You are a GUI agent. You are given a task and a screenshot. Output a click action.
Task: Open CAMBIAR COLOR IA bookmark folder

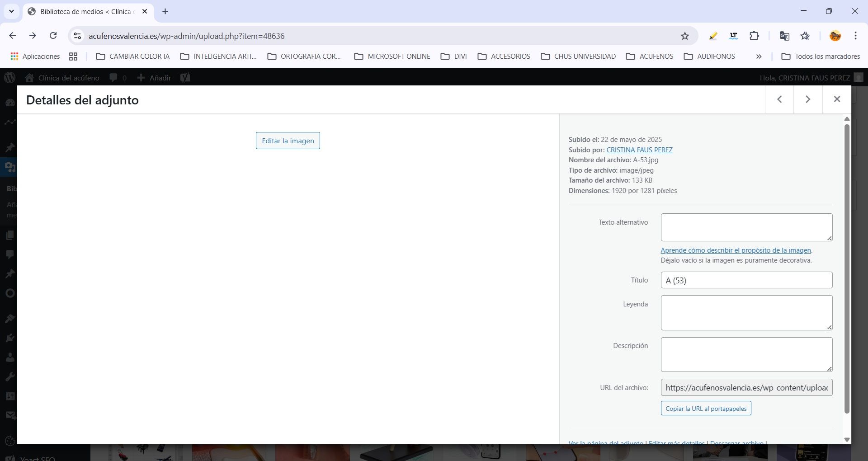pyautogui.click(x=133, y=56)
